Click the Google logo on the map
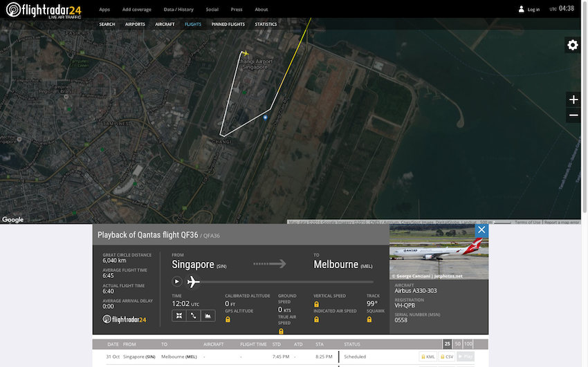The image size is (588, 367). (x=12, y=220)
